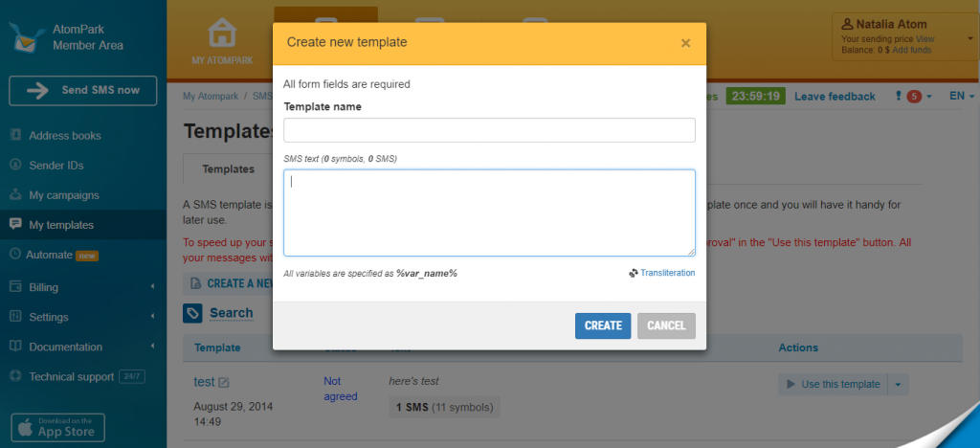Open the EN language dropdown
Screen dimensions: 980x448
point(961,97)
